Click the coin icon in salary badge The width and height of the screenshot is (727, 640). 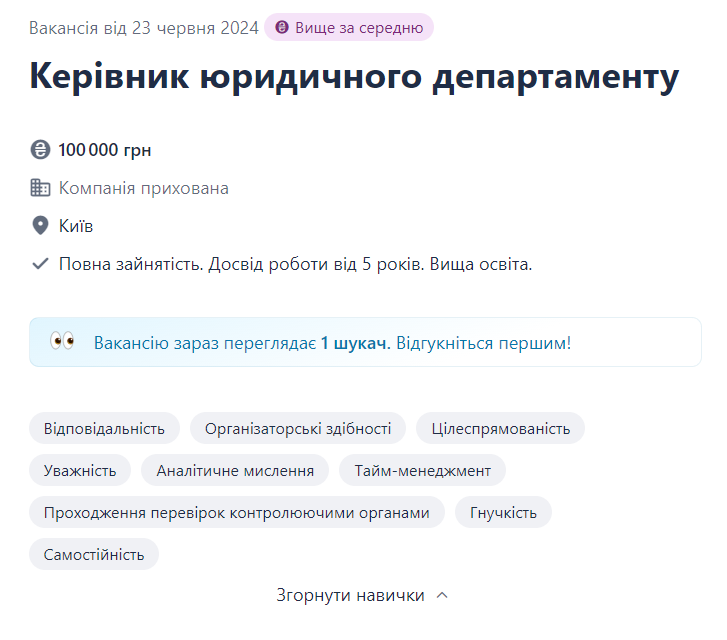[282, 28]
